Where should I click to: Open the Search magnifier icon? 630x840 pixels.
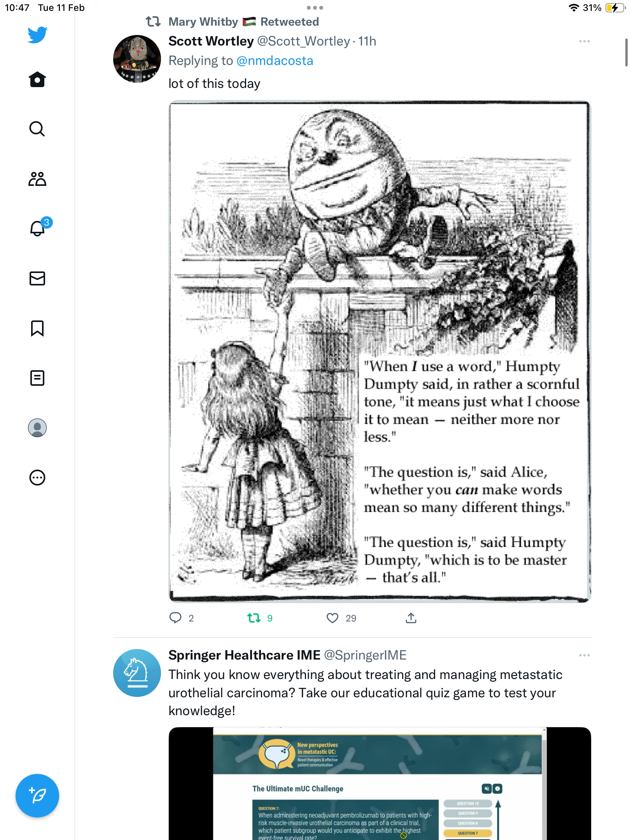37,129
